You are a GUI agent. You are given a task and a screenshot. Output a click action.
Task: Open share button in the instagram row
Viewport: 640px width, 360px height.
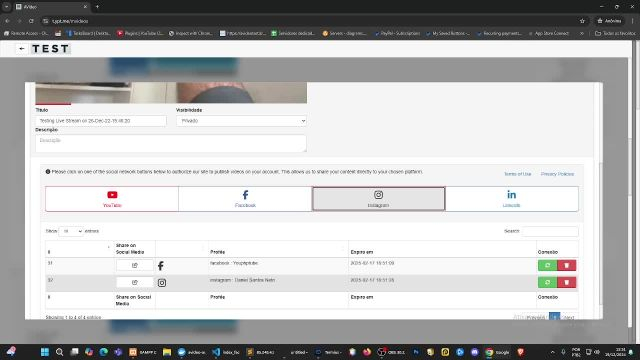pyautogui.click(x=135, y=282)
